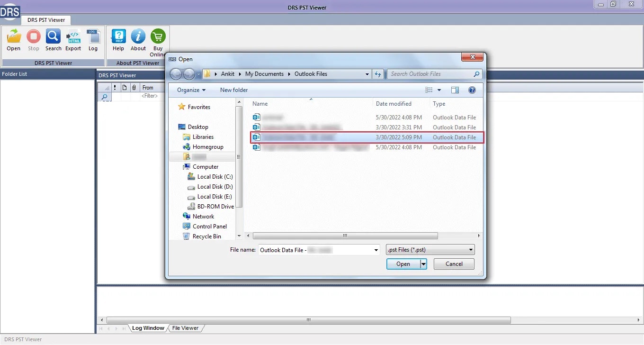644x345 pixels.
Task: Open the Organize dropdown menu
Action: [191, 90]
